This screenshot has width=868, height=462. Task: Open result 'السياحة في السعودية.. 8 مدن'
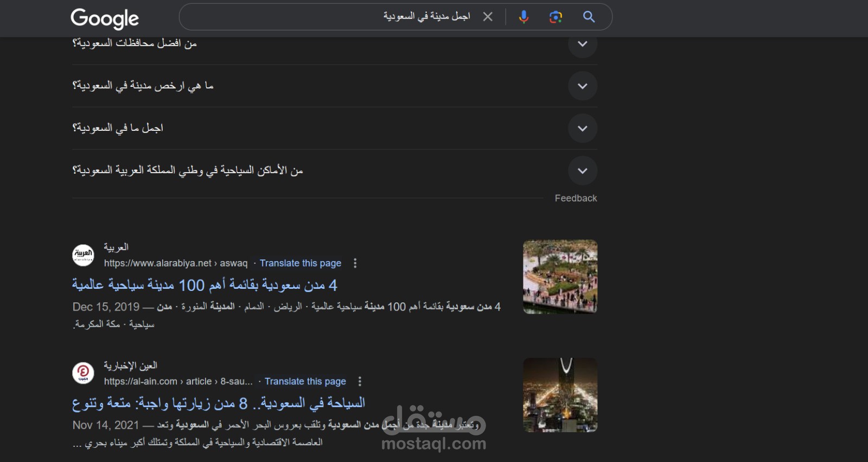point(219,403)
